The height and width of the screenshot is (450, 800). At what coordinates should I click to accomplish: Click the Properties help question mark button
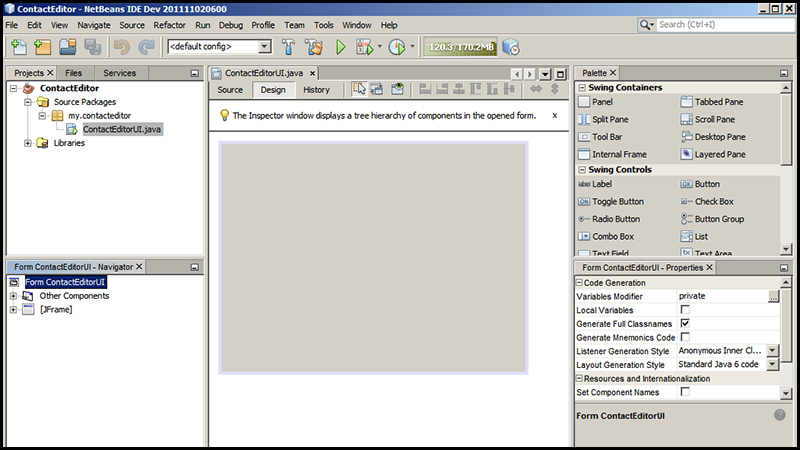tap(780, 415)
